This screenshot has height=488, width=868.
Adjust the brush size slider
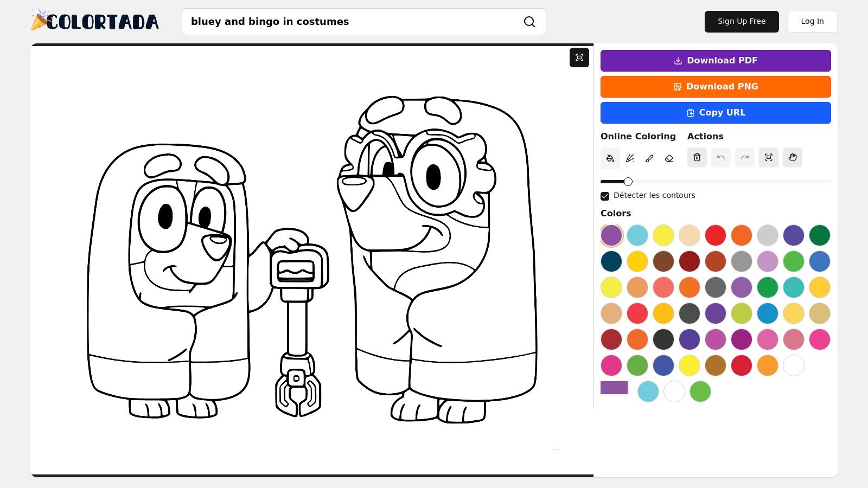[628, 182]
